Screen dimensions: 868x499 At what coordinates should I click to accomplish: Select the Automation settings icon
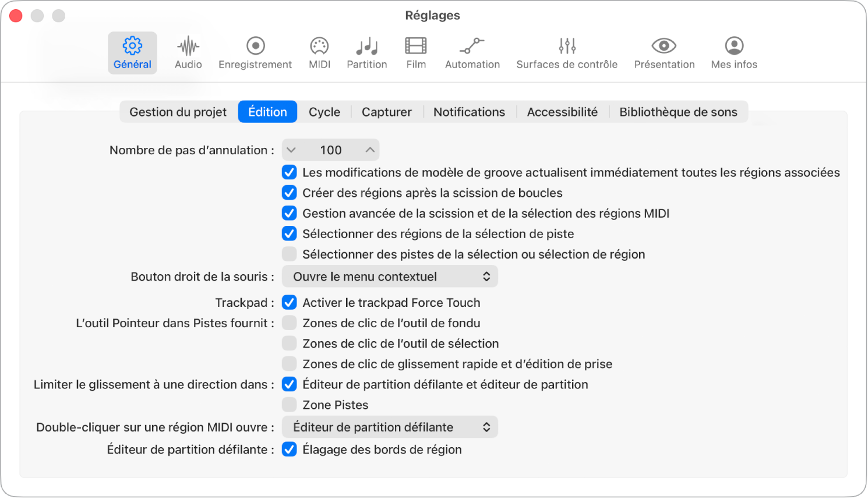coord(472,52)
